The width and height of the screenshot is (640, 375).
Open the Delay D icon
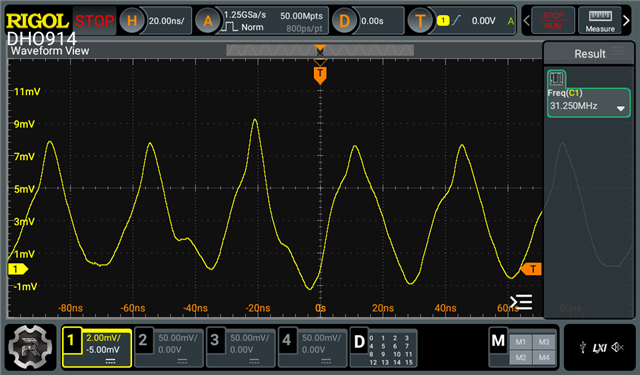point(344,20)
